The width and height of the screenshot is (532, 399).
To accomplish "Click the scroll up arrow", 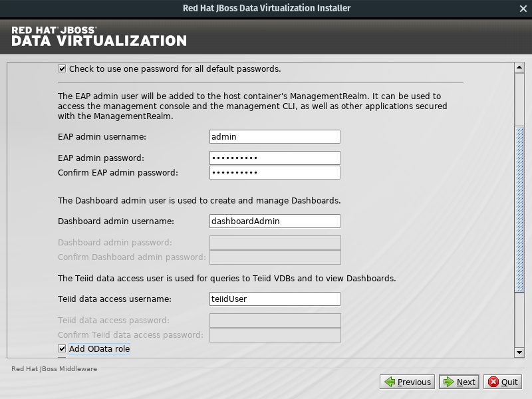I will [x=519, y=68].
